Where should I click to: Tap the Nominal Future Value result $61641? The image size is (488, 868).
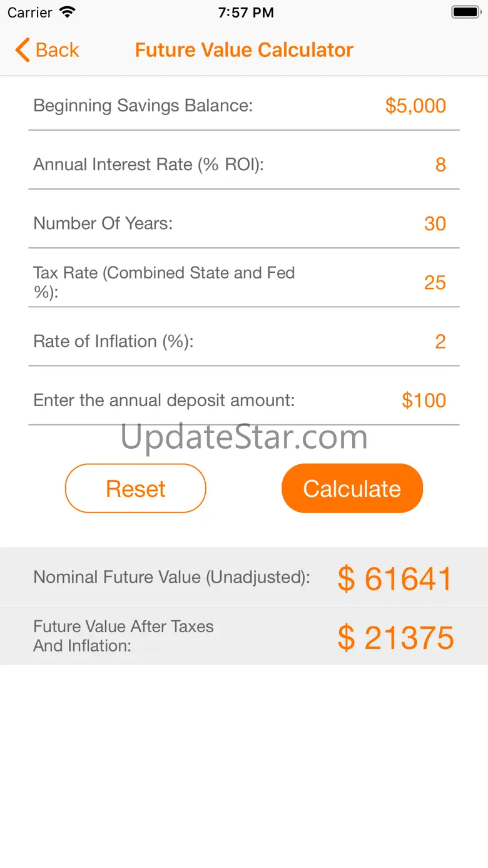coord(395,578)
